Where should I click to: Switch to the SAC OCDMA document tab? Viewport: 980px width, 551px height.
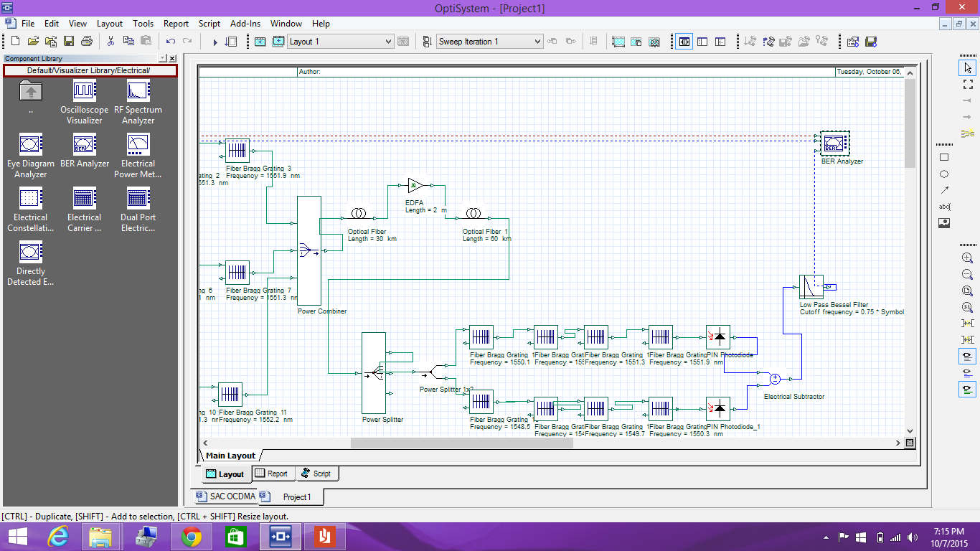[226, 496]
